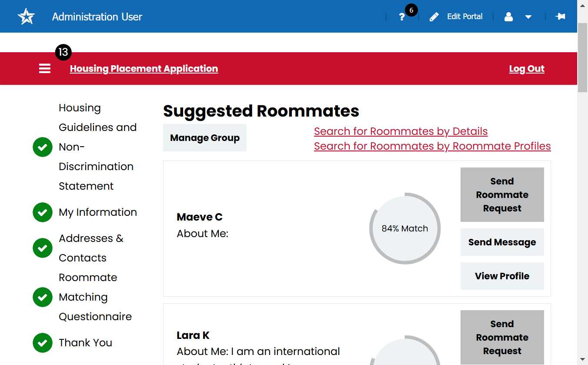Click the Log Out link

point(527,69)
